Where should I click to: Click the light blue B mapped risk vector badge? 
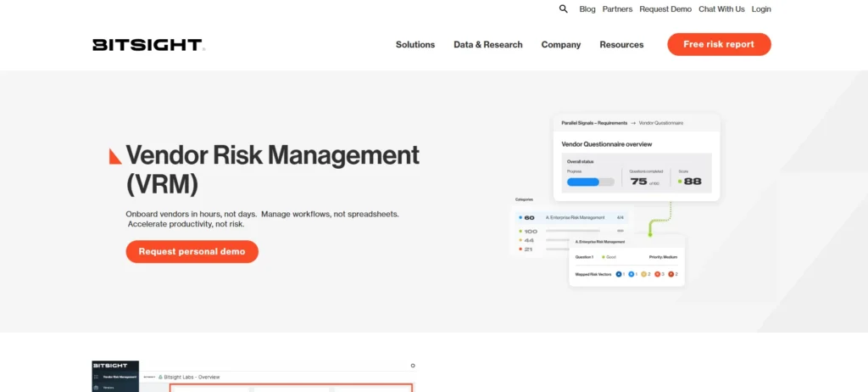tap(631, 274)
